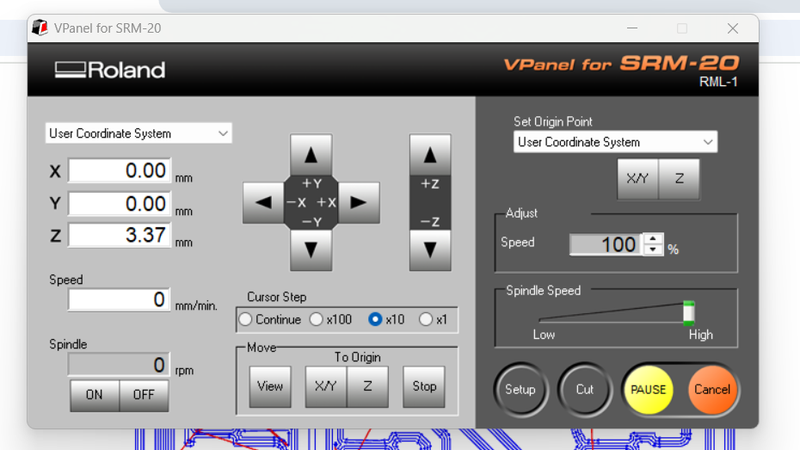This screenshot has width=800, height=450.
Task: Click the Z coordinate field showing 3.37
Action: [x=119, y=235]
